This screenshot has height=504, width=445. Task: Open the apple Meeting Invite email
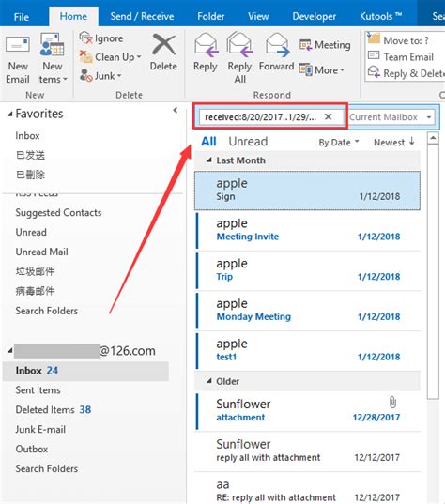click(x=308, y=231)
